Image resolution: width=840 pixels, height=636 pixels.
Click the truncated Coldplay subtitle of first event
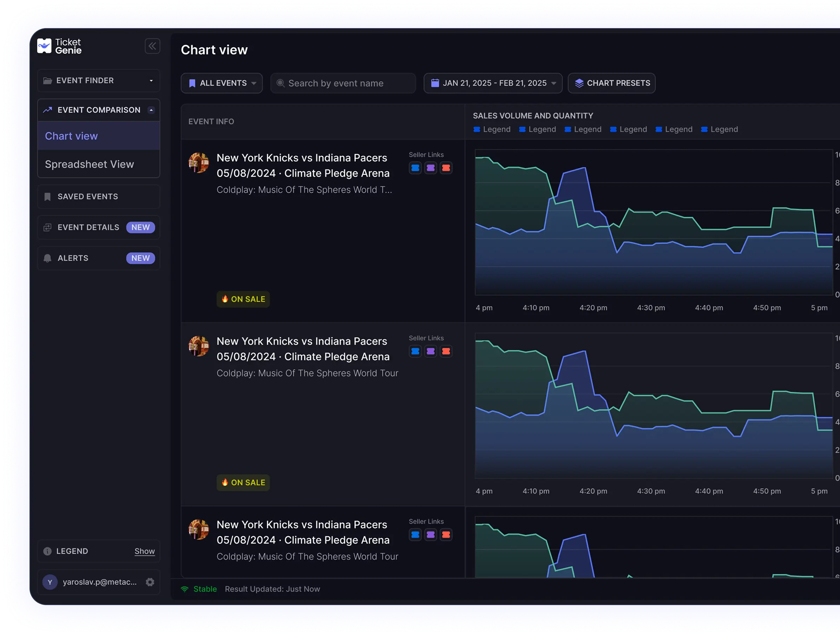(x=304, y=190)
